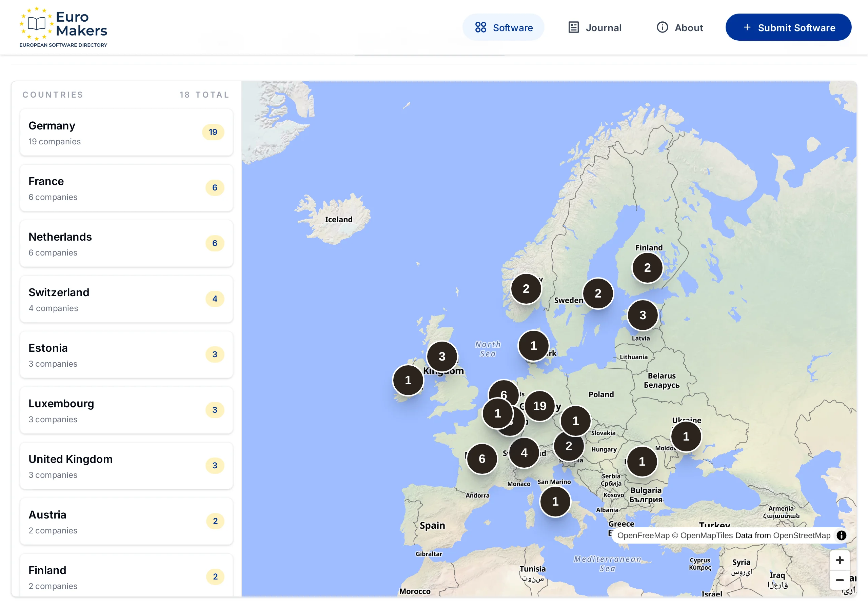868x610 pixels.
Task: Click the Ireland map marker showing 1
Action: pyautogui.click(x=408, y=380)
